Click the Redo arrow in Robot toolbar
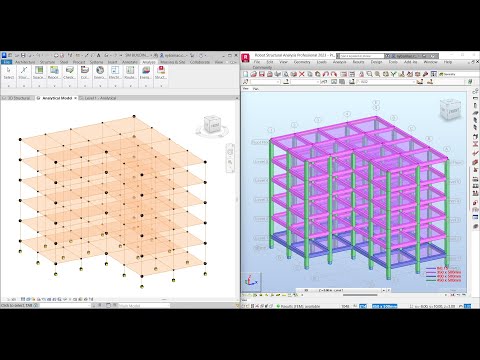This screenshot has width=480, height=360. (x=334, y=74)
